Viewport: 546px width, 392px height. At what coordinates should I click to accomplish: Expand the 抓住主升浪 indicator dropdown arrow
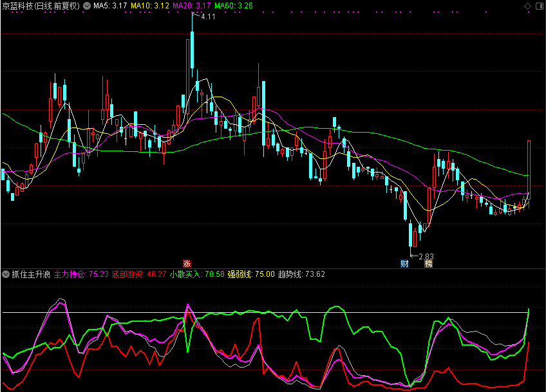pyautogui.click(x=6, y=274)
